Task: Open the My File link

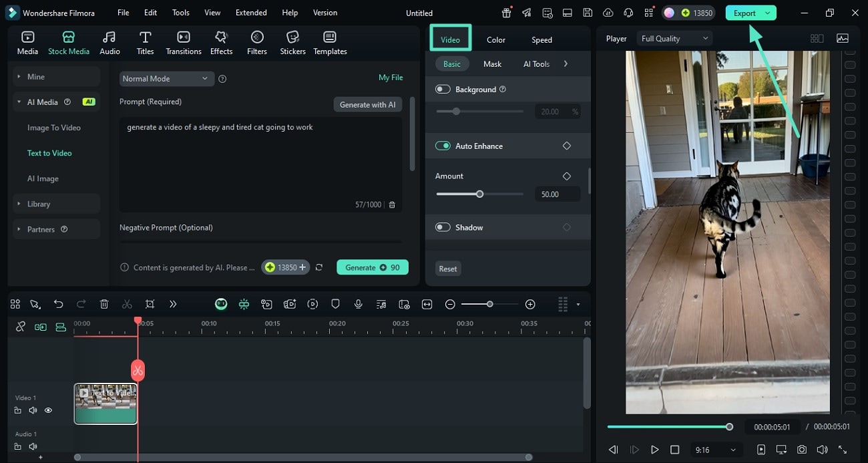Action: point(391,78)
